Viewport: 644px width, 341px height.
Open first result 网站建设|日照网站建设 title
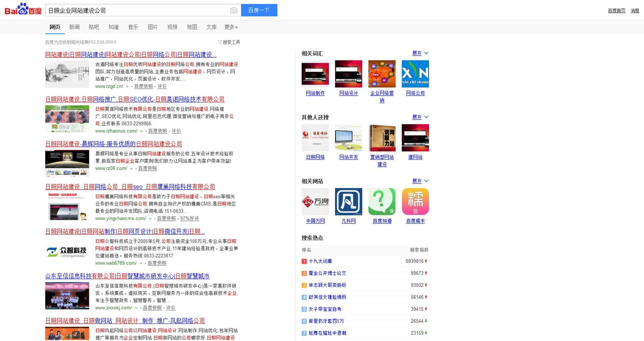click(x=131, y=55)
